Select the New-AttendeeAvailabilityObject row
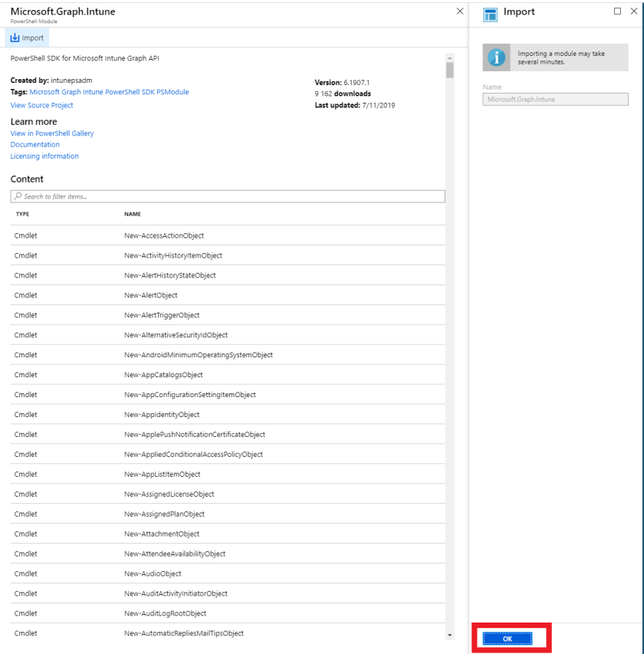This screenshot has width=644, height=654. [228, 554]
